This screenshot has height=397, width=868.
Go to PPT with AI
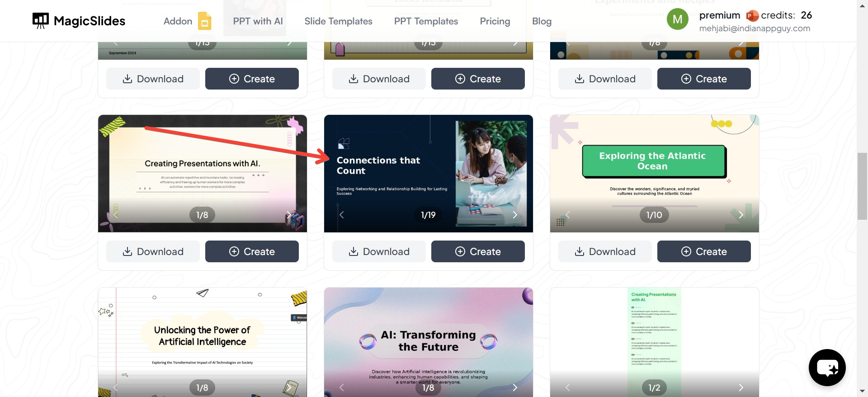point(258,21)
